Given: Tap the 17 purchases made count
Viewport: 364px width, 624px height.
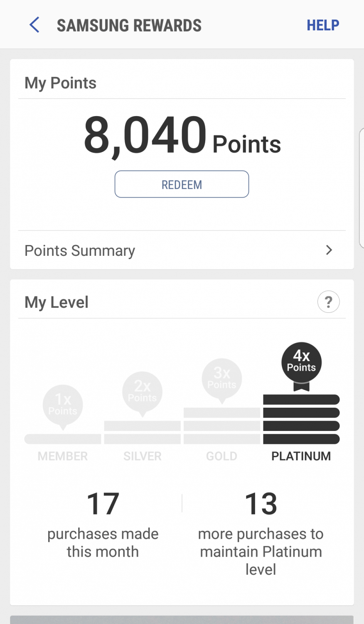Looking at the screenshot, I should (x=103, y=504).
